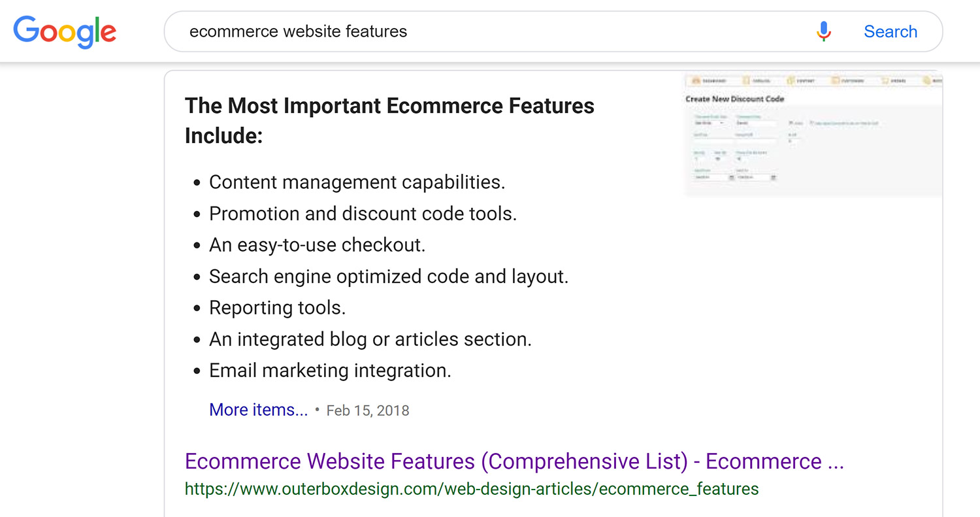
Task: Click the calendar icon beside the Valid From field
Action: click(731, 177)
